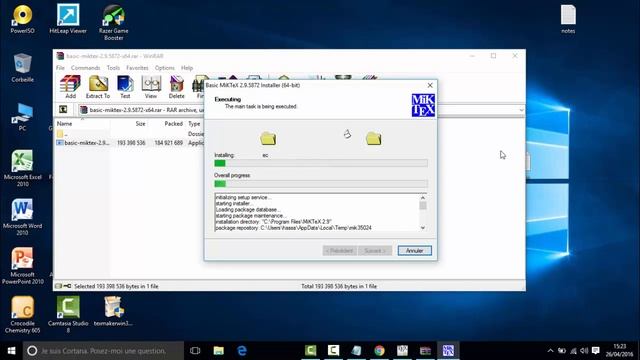Open the notes file on the desktop
The width and height of the screenshot is (640, 360).
coord(568,19)
